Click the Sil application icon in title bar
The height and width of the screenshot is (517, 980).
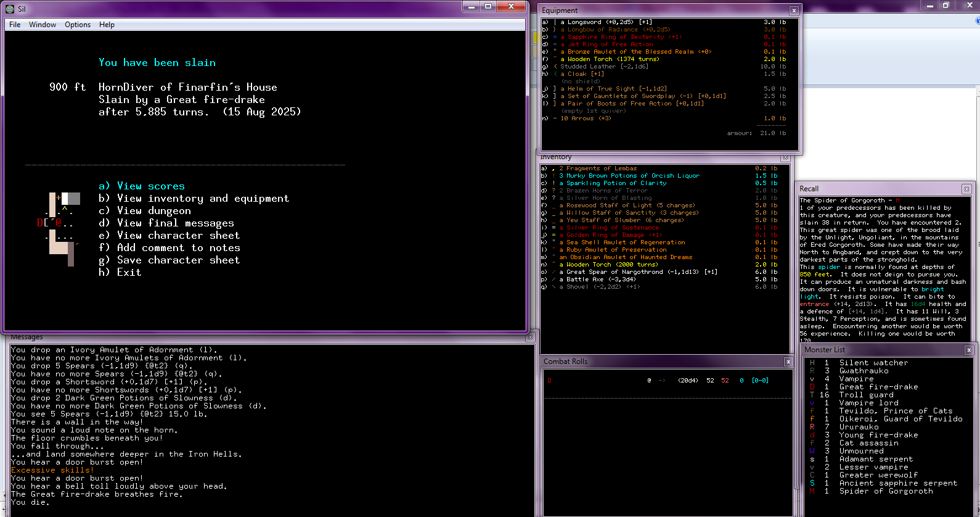click(10, 9)
